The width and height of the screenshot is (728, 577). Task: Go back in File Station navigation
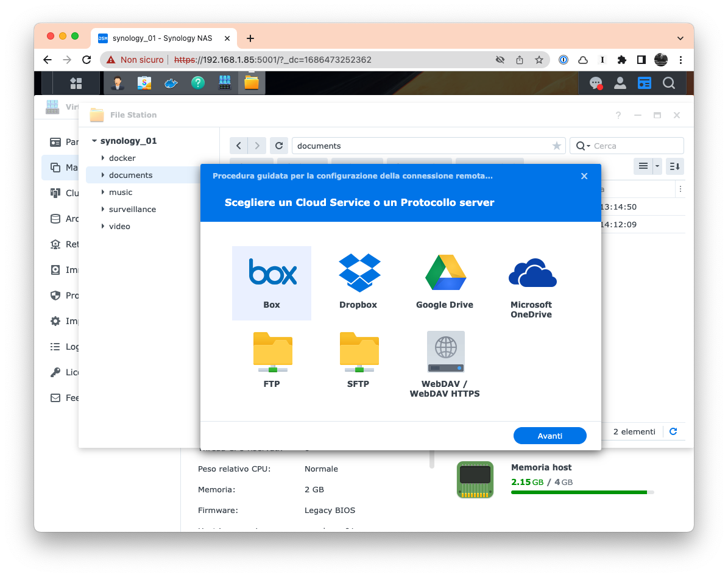point(239,146)
